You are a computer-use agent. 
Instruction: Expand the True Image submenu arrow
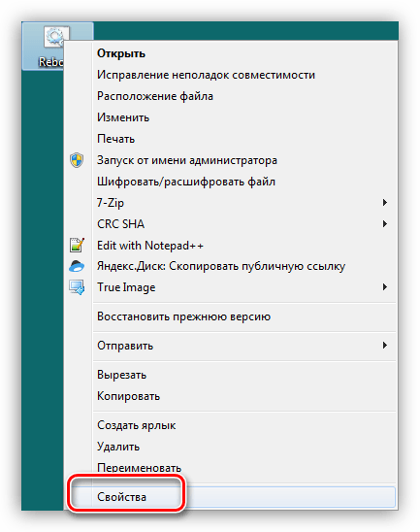click(385, 287)
